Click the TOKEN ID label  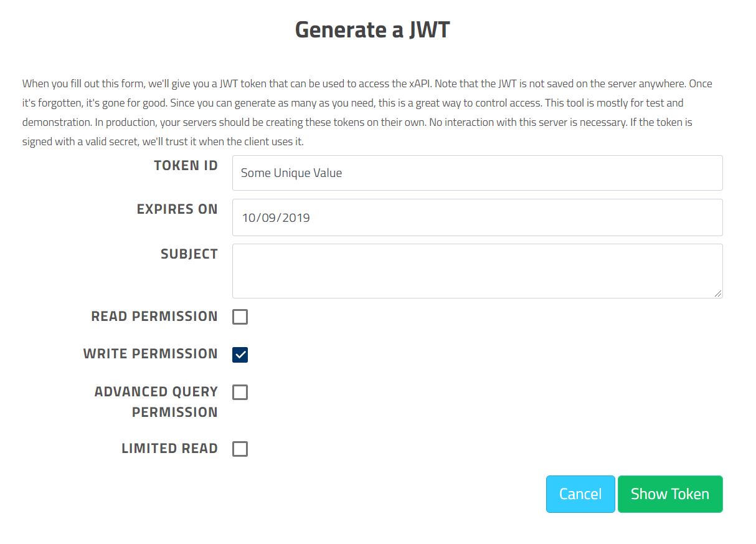click(186, 165)
